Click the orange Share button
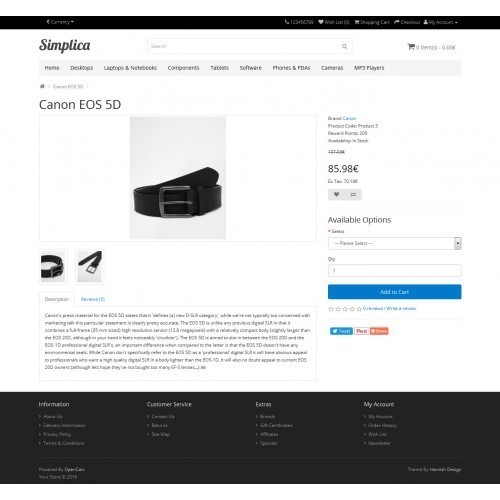This screenshot has height=500, width=500. click(379, 331)
